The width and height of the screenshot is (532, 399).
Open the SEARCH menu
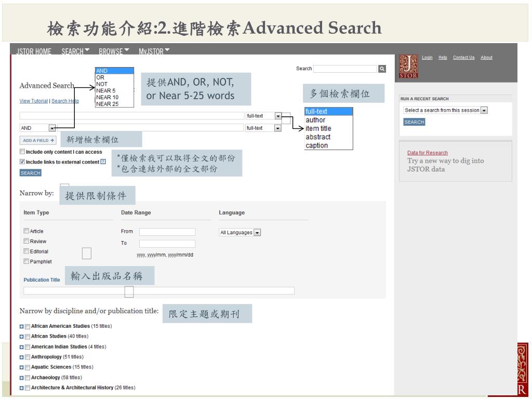pos(75,51)
